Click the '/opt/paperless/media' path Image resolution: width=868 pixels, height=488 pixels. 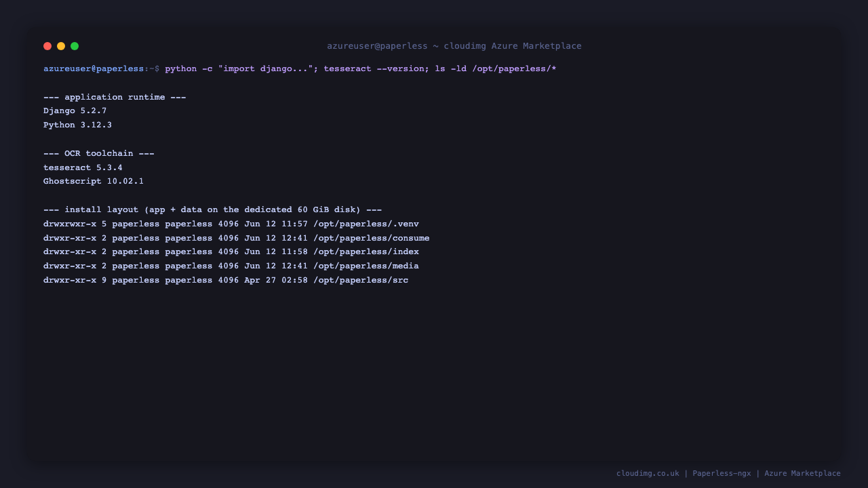pos(366,266)
